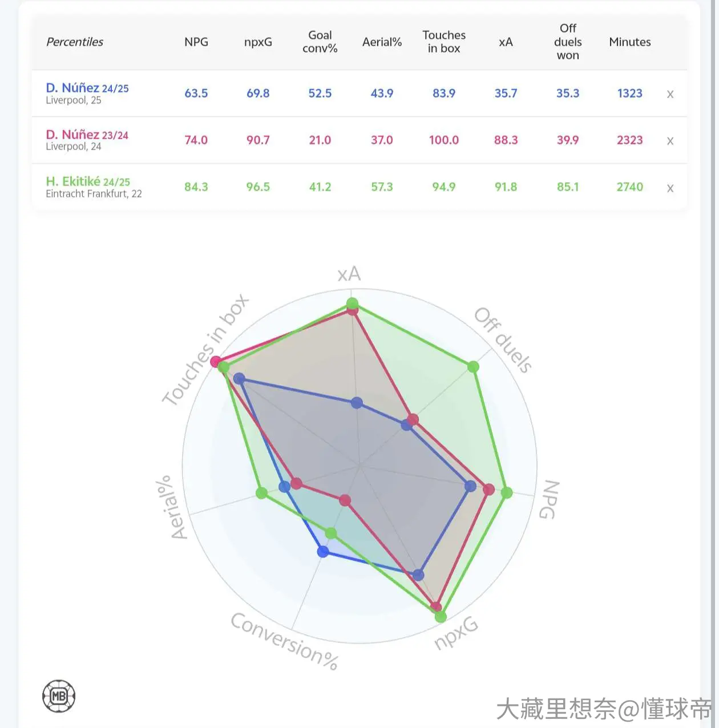Select green Ekitiké point on npxG axis

[x=441, y=616]
